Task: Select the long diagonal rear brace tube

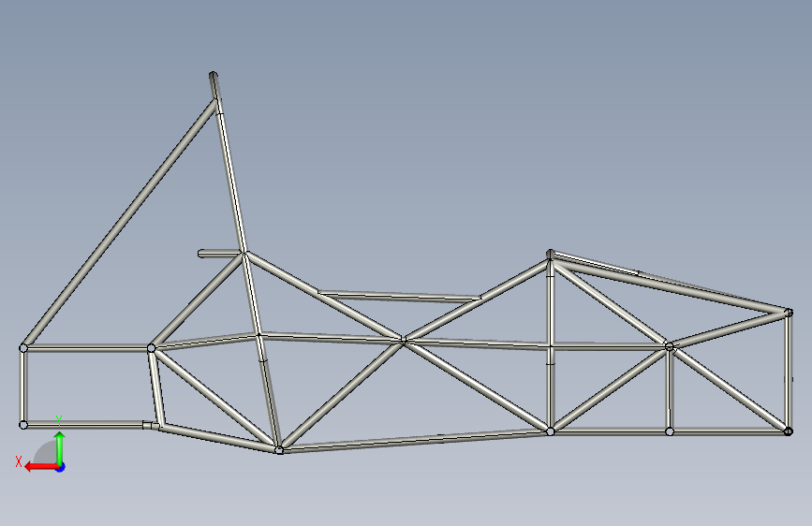Action: click(x=119, y=223)
